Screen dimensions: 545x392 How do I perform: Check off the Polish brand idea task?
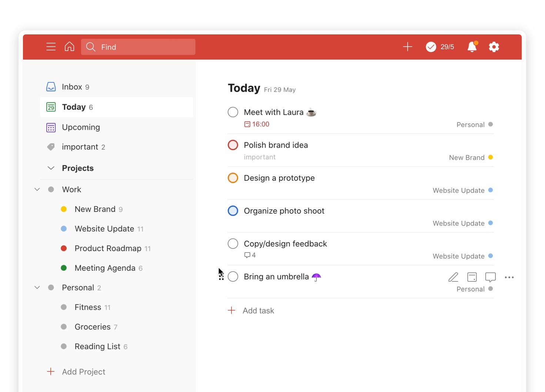click(x=233, y=145)
